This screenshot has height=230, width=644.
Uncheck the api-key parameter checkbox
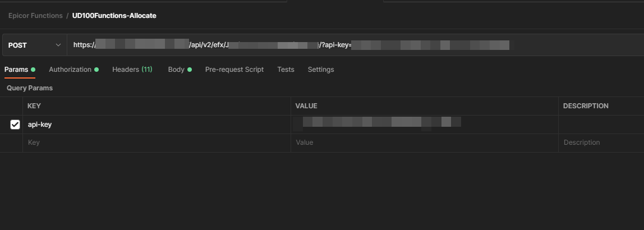coord(15,125)
